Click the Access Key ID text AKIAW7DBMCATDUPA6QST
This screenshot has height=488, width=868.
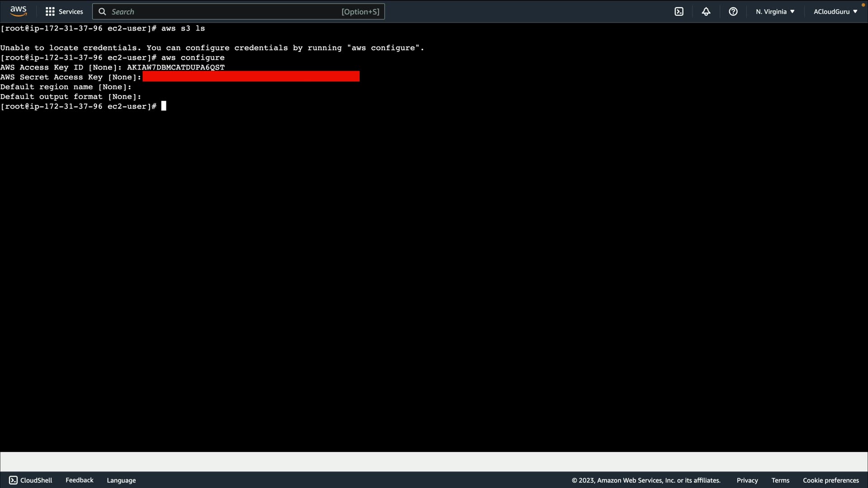[175, 67]
